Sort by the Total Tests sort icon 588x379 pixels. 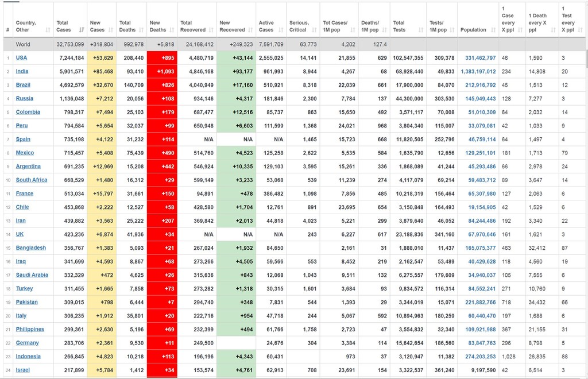tap(421, 30)
